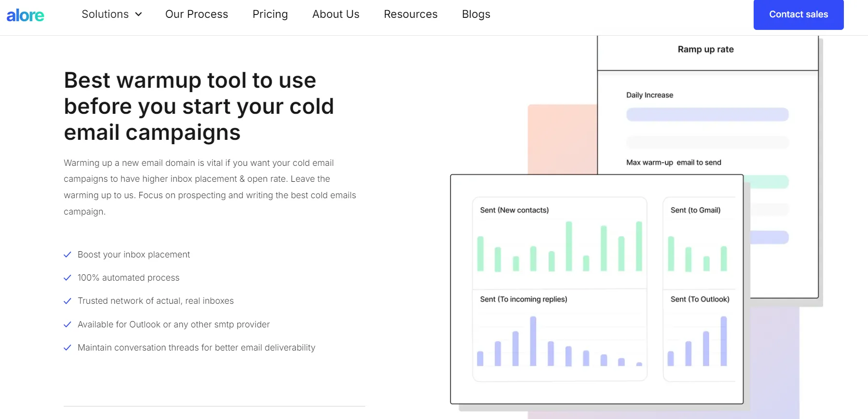Click the checkmark beside '100% automated process'
The image size is (868, 419).
pos(67,278)
